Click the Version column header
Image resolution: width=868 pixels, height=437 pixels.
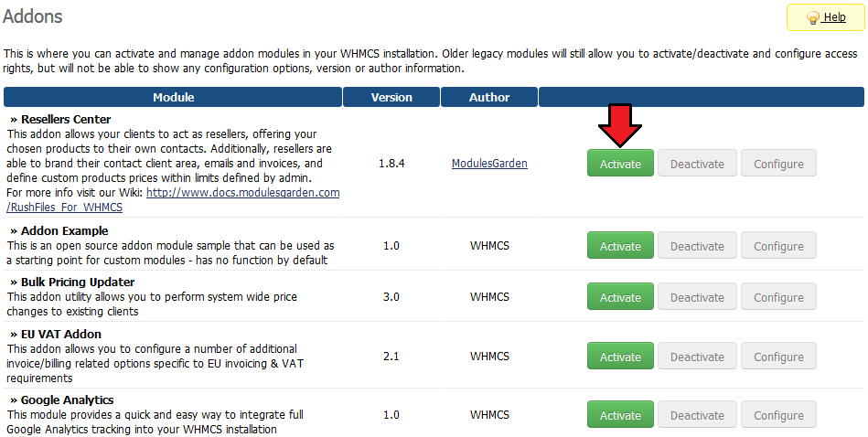click(391, 97)
